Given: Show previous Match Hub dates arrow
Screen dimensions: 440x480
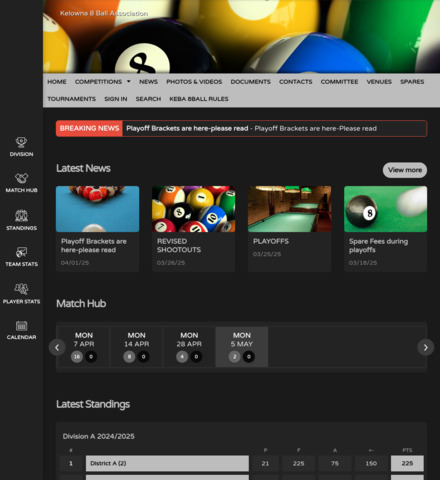Looking at the screenshot, I should [57, 347].
